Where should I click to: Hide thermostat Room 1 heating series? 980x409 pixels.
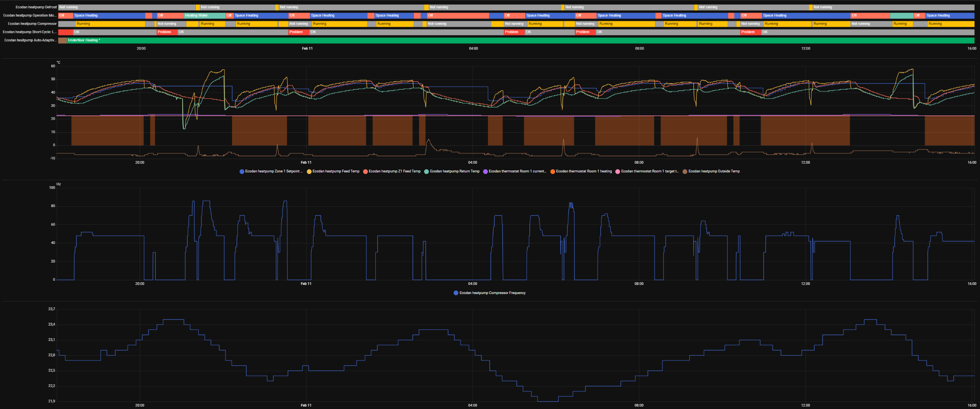pyautogui.click(x=583, y=171)
